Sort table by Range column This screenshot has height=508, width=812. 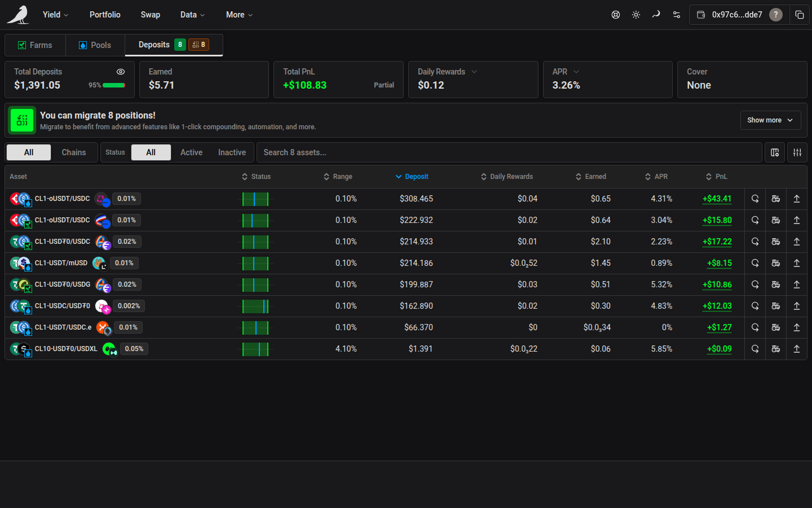(338, 177)
